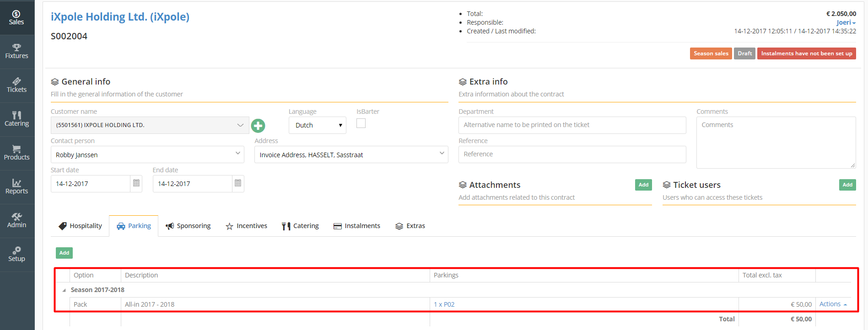Click the 1 x P02 parkings link
Image resolution: width=868 pixels, height=330 pixels.
(x=444, y=304)
